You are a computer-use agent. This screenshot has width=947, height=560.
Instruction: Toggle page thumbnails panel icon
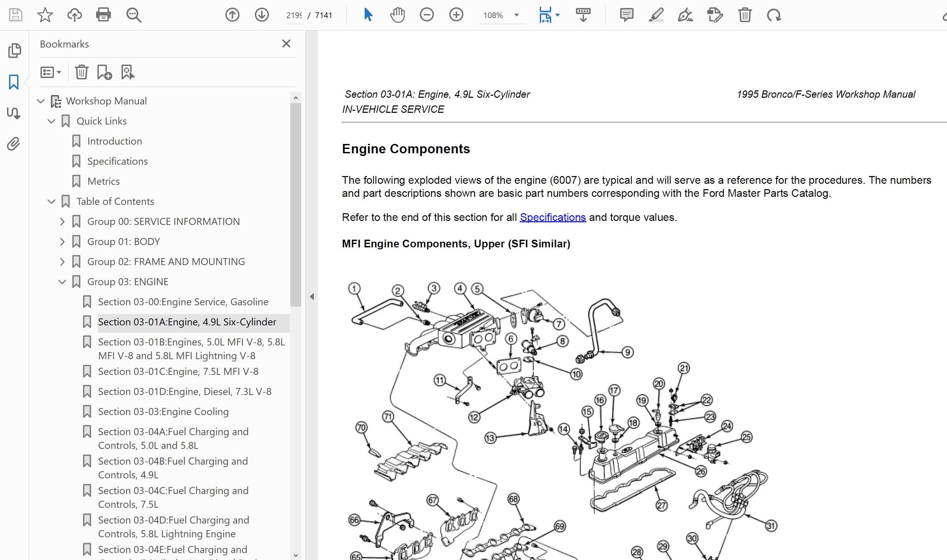tap(14, 51)
